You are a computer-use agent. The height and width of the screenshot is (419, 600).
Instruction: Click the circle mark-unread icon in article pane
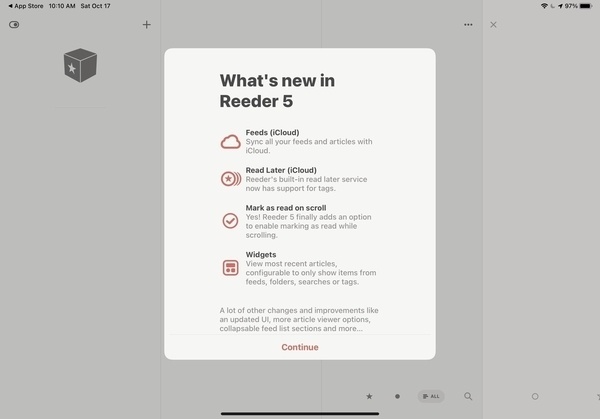535,396
